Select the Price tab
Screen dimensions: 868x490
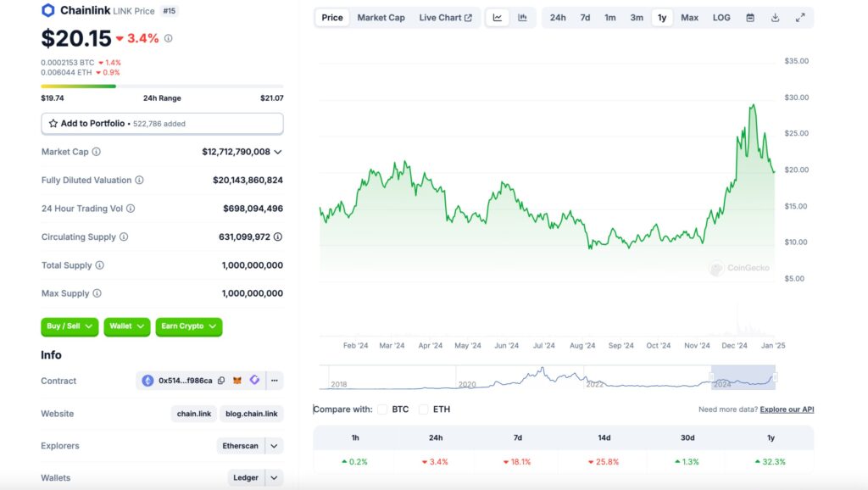coord(332,18)
